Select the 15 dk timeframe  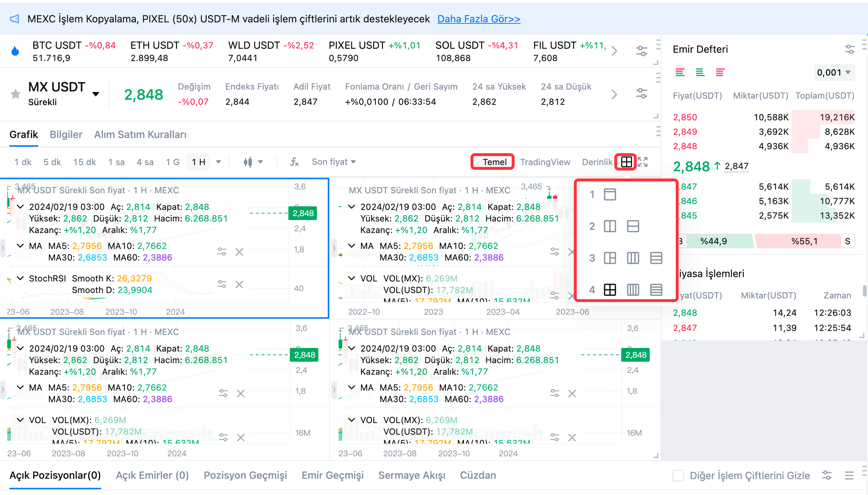click(x=85, y=162)
